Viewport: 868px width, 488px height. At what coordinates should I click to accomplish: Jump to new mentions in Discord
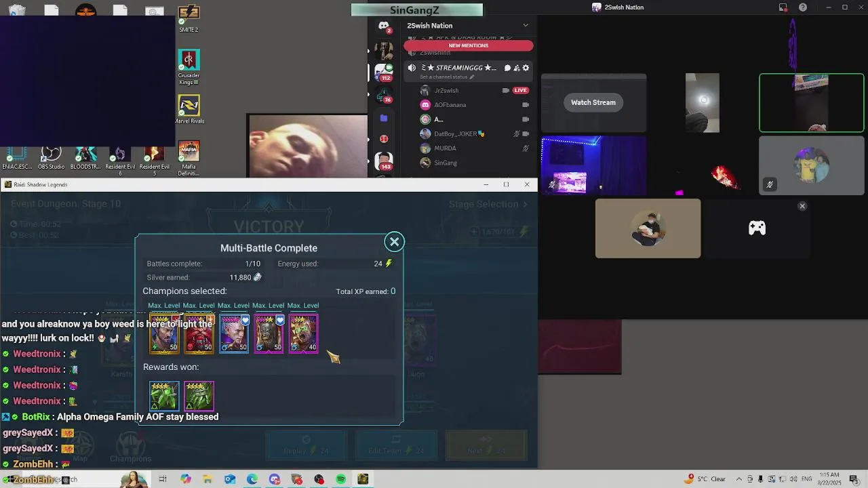[x=469, y=45]
